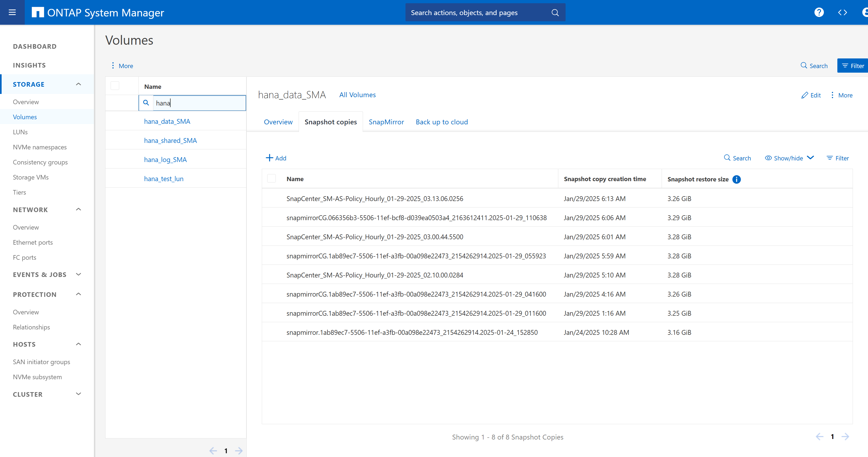Open the hamburger navigation menu
The image size is (868, 457).
[12, 12]
